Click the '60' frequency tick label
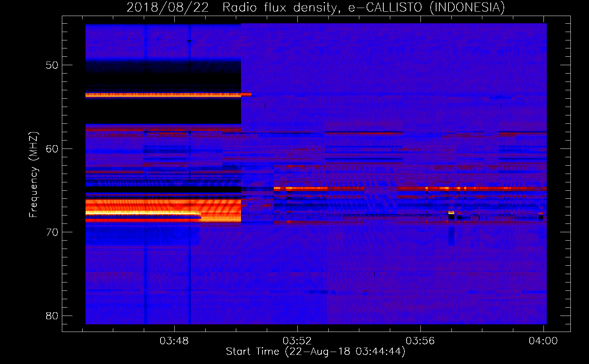Viewport: 589px width, 364px height. 52,149
